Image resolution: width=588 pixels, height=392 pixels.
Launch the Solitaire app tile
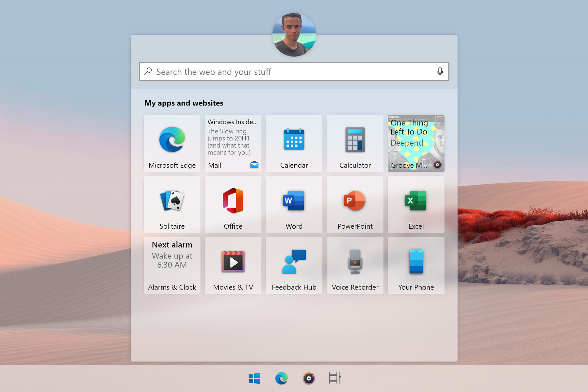[172, 204]
